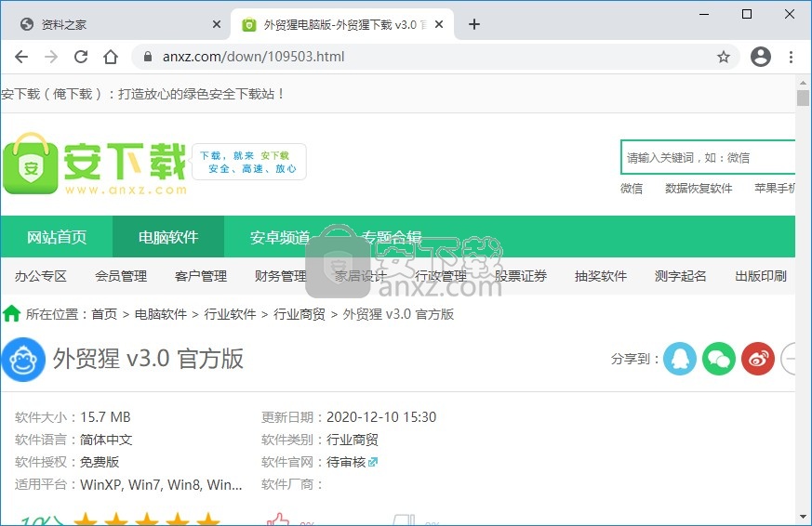Open the 抽奖软件 category
812x526 pixels.
pos(601,276)
